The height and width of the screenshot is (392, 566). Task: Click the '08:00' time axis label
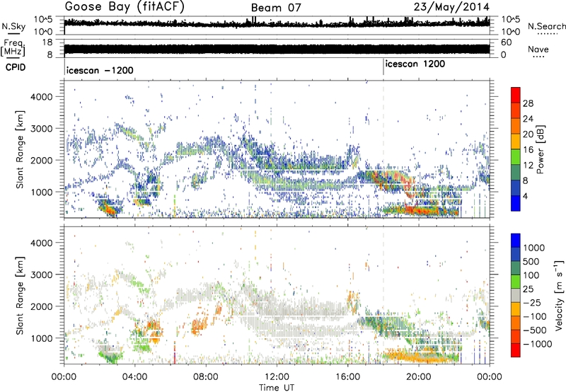tap(206, 377)
